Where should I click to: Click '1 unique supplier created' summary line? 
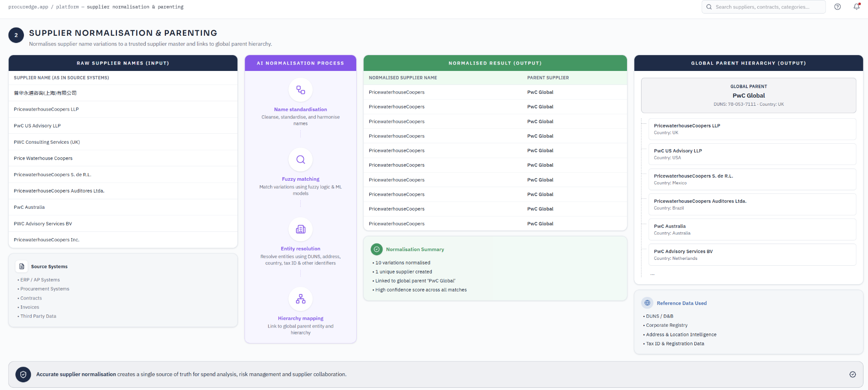(403, 272)
